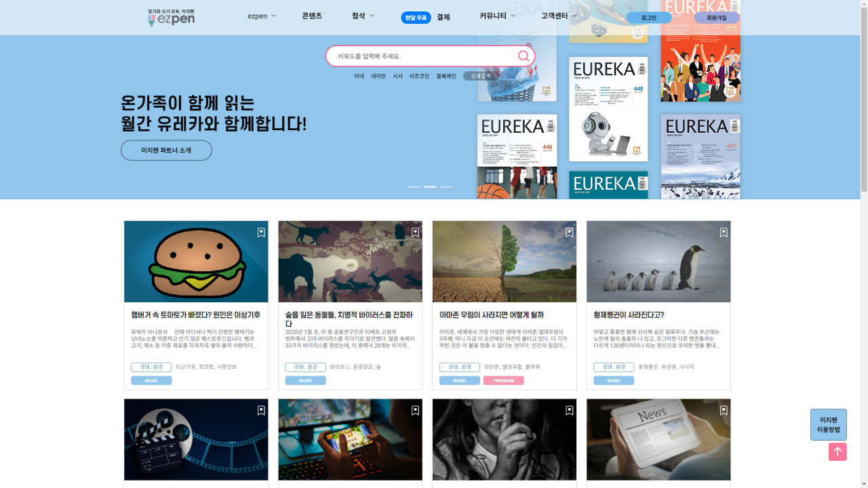Select the 데미안 suggested keyword

378,77
